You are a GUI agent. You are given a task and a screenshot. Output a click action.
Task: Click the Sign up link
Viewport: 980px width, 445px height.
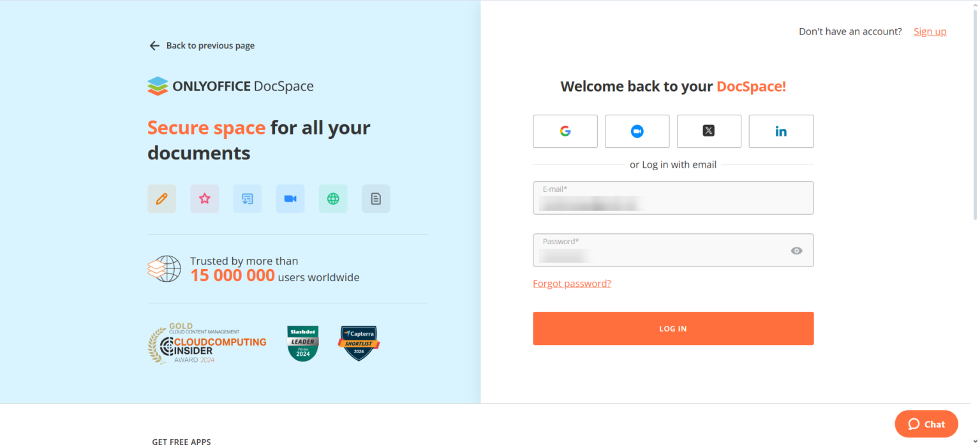[930, 31]
